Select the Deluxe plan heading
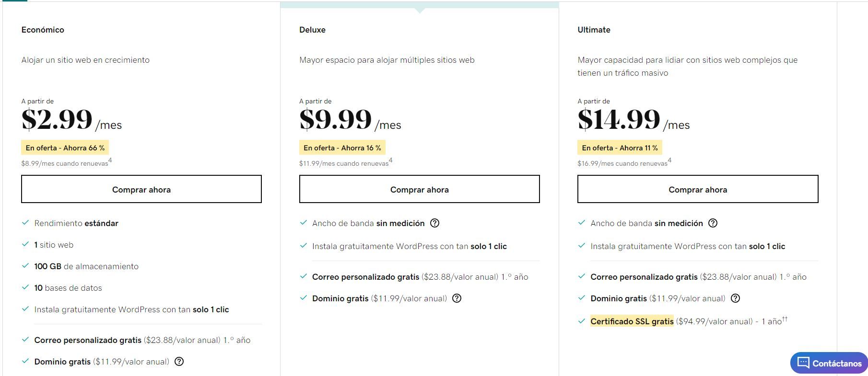868x376 pixels. [312, 30]
